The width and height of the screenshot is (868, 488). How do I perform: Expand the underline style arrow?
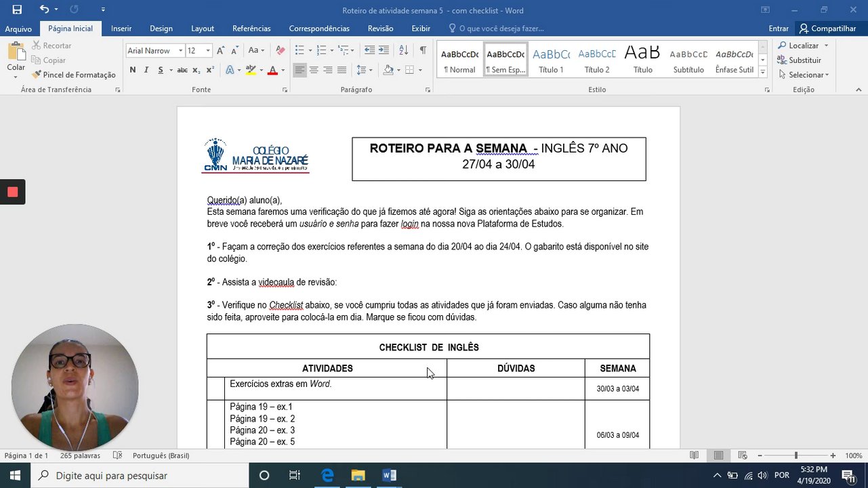tap(170, 70)
